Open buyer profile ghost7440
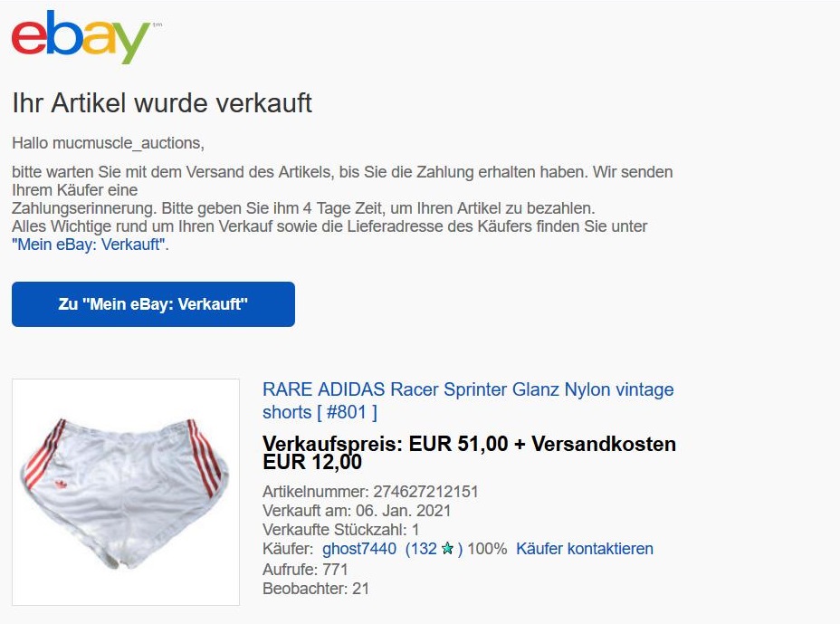Screen dimensions: 840x624 click(359, 549)
